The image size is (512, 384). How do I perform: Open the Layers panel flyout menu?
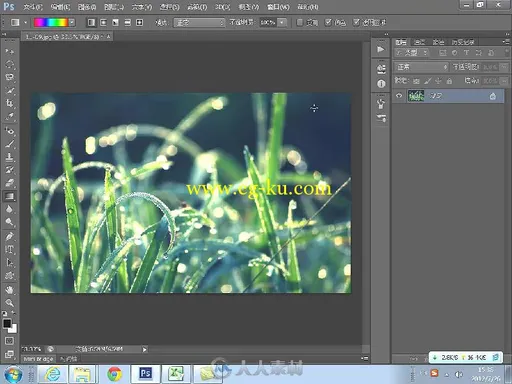tap(506, 41)
